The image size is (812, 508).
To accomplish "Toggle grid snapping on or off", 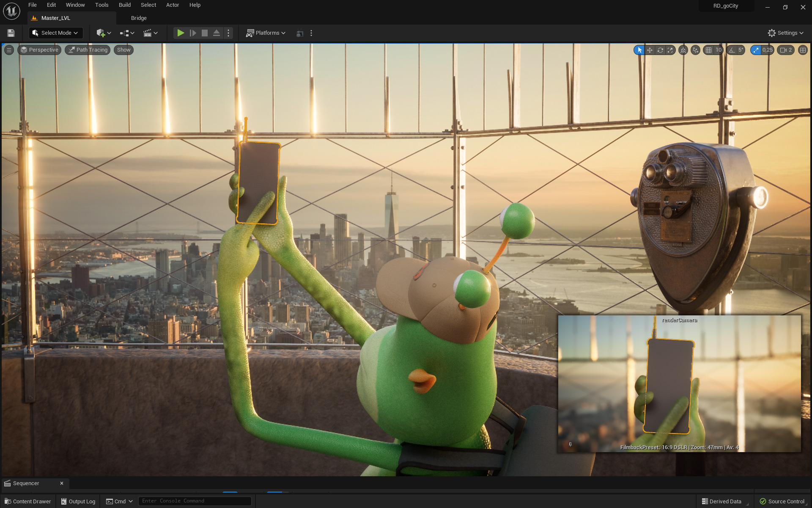I will click(709, 50).
